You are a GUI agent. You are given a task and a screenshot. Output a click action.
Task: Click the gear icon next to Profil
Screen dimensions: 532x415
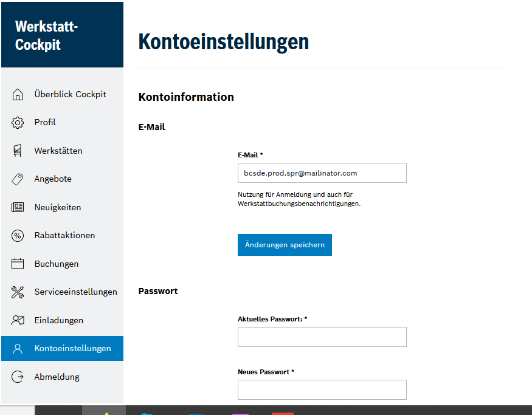[x=18, y=122]
